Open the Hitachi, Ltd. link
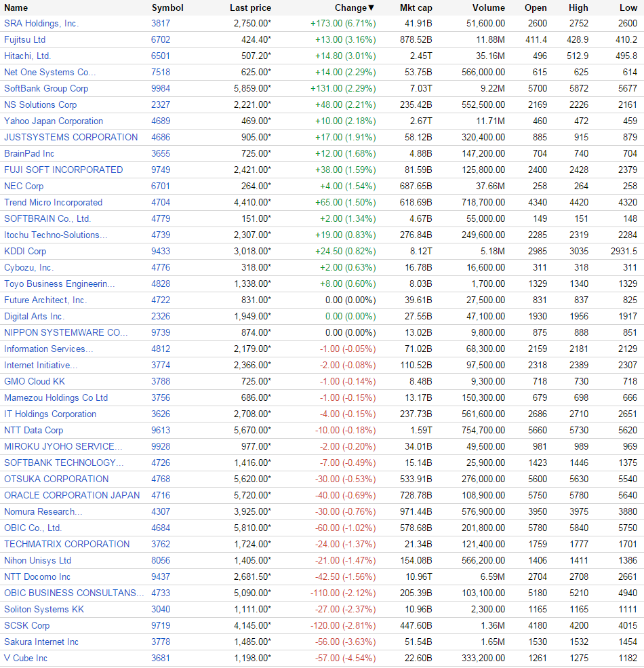644x668 pixels. pos(27,56)
